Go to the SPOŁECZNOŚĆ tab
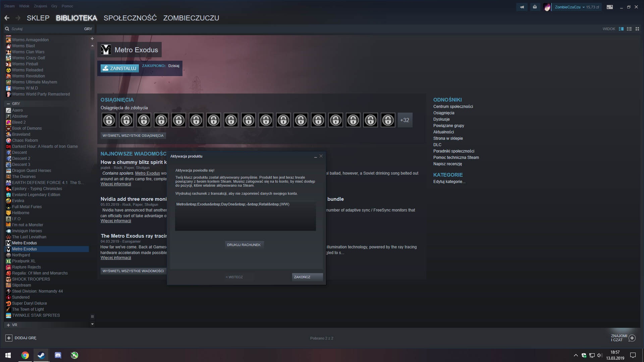Viewport: 644px width, 362px height. pos(130,18)
